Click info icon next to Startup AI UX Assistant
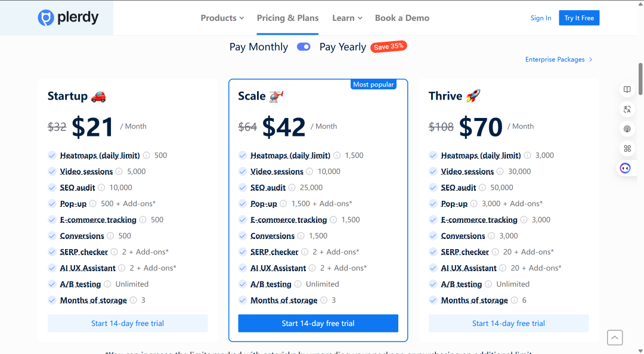The height and width of the screenshot is (354, 644). [x=122, y=268]
